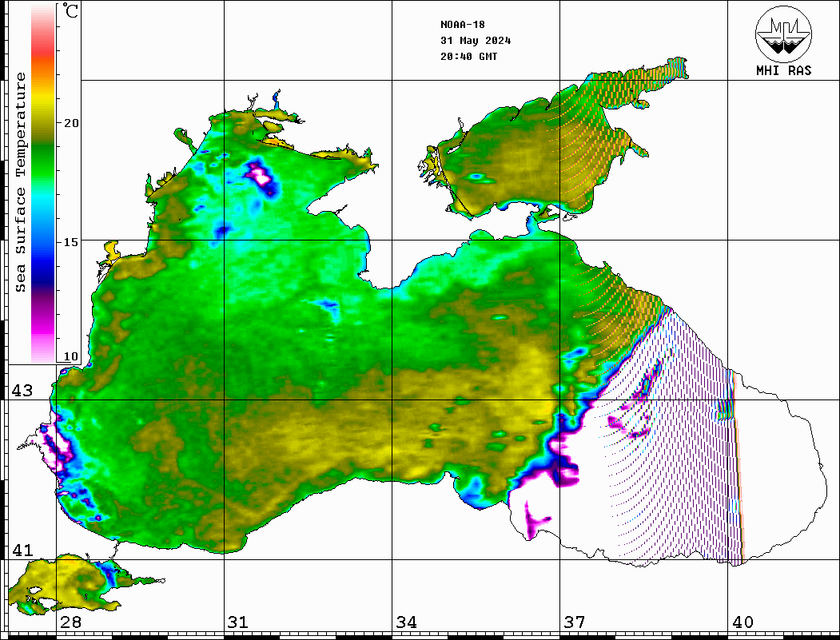Click longitude label '28'
This screenshot has height=640, width=840.
click(70, 622)
